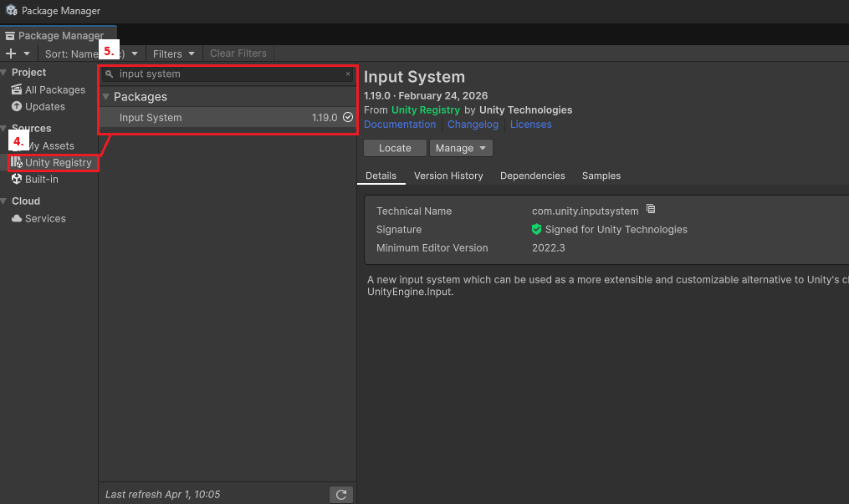This screenshot has height=504, width=849.
Task: Click the 2022.3 minimum version value
Action: 548,247
